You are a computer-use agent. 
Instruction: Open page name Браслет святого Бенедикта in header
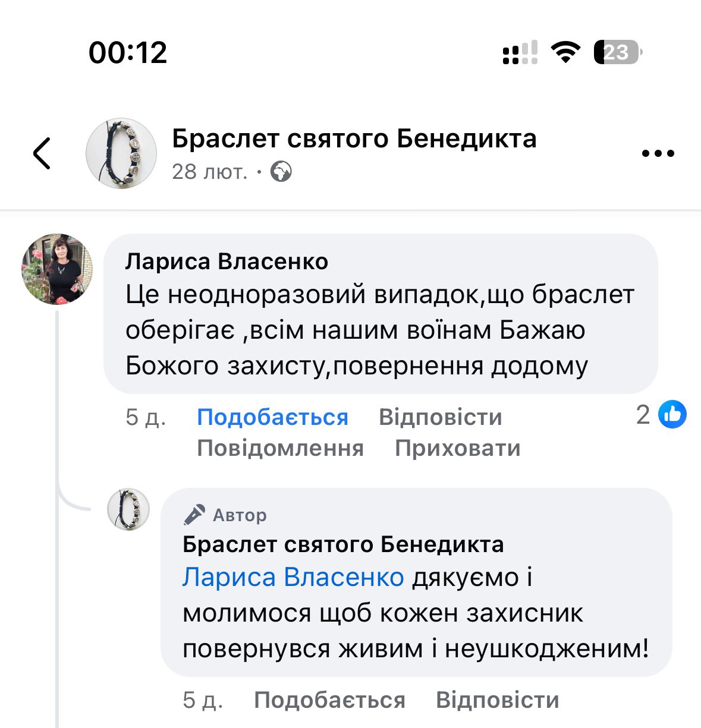pyautogui.click(x=354, y=138)
